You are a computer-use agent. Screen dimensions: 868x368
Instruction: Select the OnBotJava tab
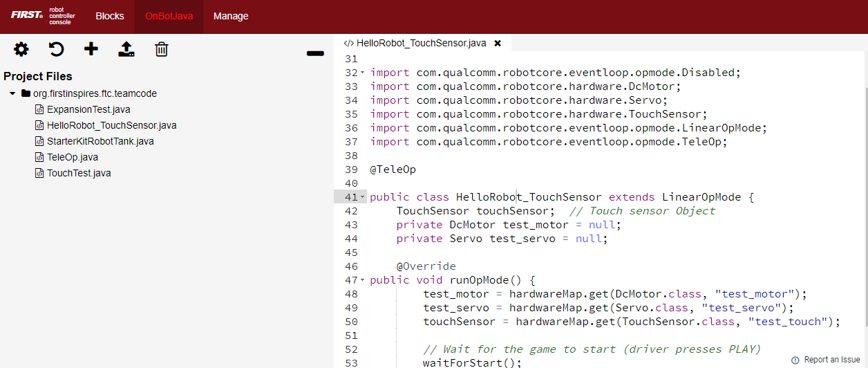tap(169, 16)
